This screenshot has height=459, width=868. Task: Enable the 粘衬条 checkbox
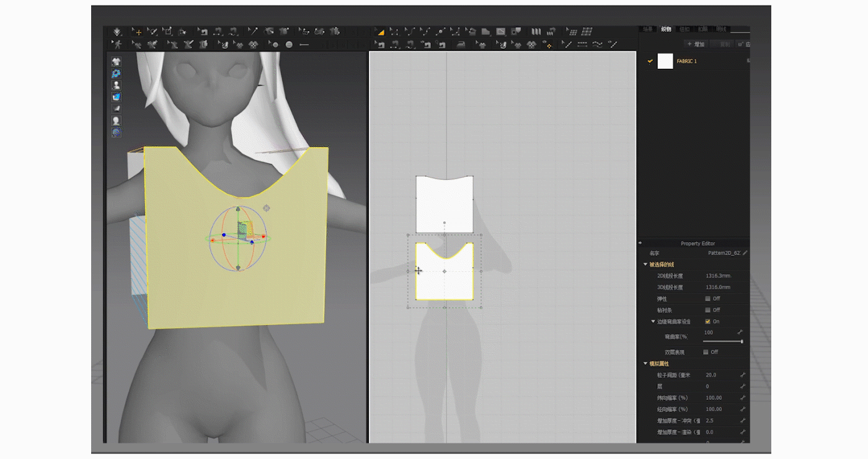click(707, 310)
